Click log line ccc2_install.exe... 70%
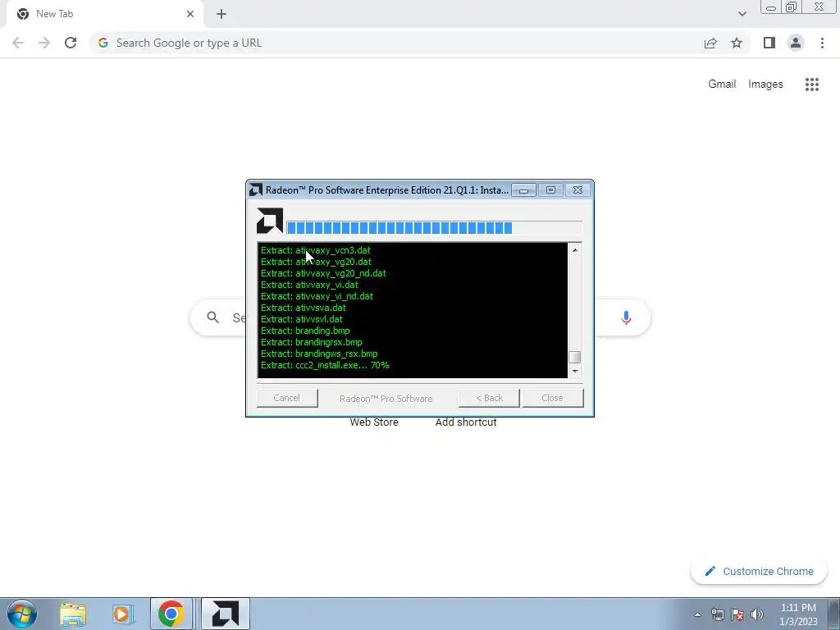The height and width of the screenshot is (630, 840). pyautogui.click(x=325, y=365)
